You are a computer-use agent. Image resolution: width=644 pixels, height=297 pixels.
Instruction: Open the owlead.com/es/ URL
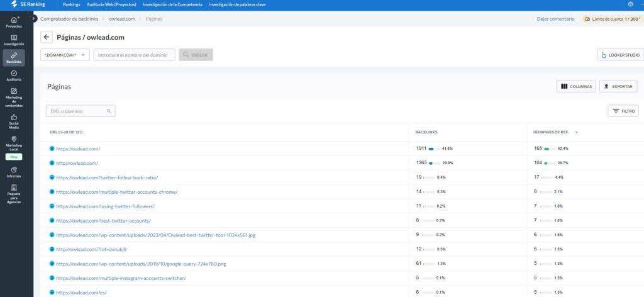coord(81,293)
